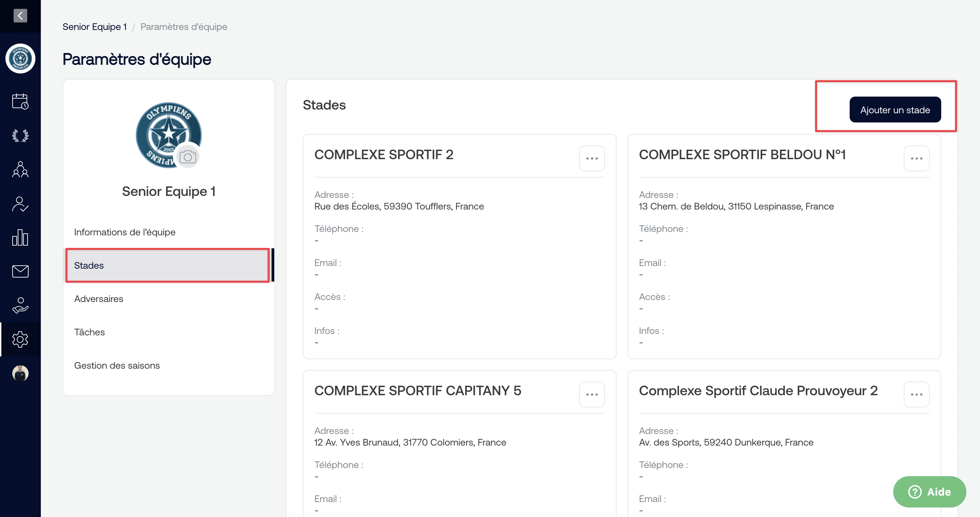This screenshot has height=517, width=980.
Task: Click Paramètres d'équipe breadcrumb text
Action: coord(184,27)
